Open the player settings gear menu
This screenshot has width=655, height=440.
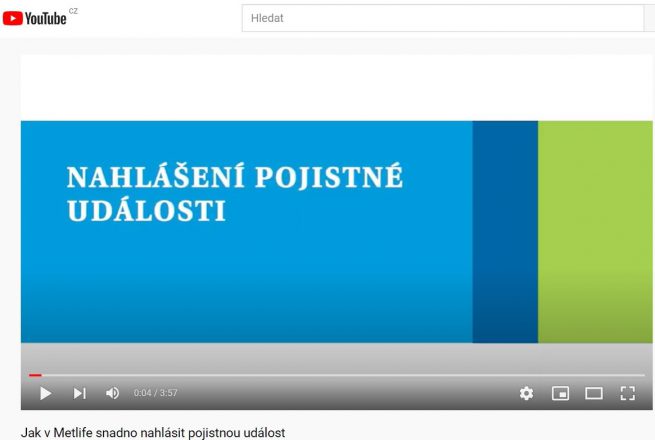pos(526,393)
